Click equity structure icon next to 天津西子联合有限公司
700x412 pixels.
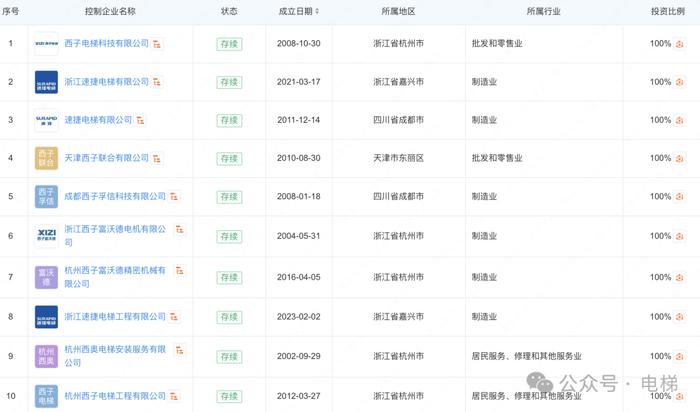157,158
